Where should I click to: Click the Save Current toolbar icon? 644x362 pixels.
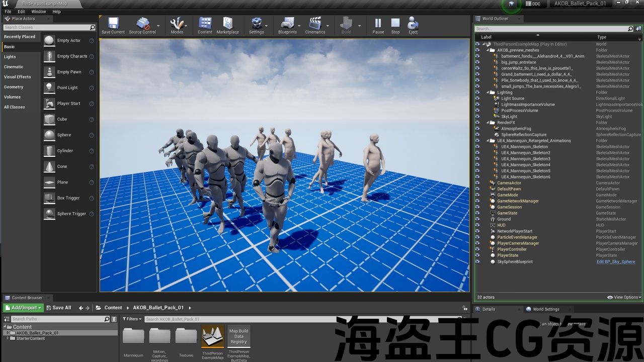pyautogui.click(x=113, y=25)
